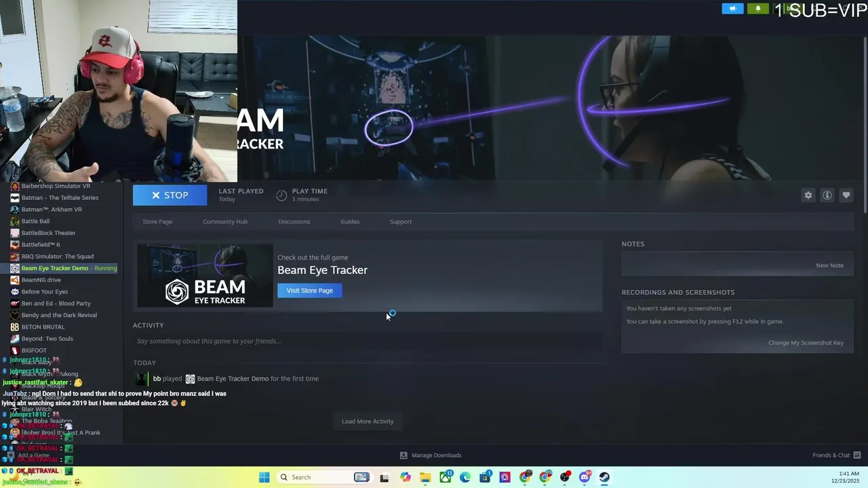Select Batman - The Telltale Series
This screenshot has height=488, width=868.
click(60, 198)
